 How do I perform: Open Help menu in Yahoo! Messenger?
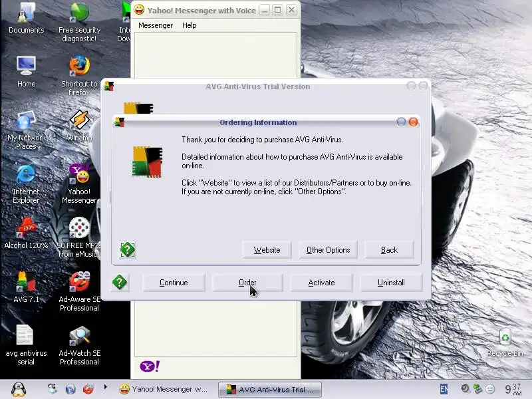pyautogui.click(x=189, y=25)
